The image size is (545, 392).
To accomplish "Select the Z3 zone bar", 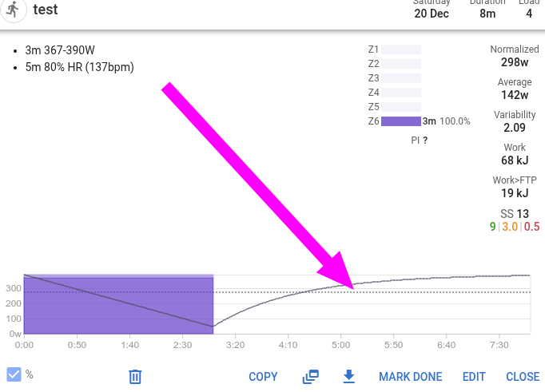I will click(400, 78).
